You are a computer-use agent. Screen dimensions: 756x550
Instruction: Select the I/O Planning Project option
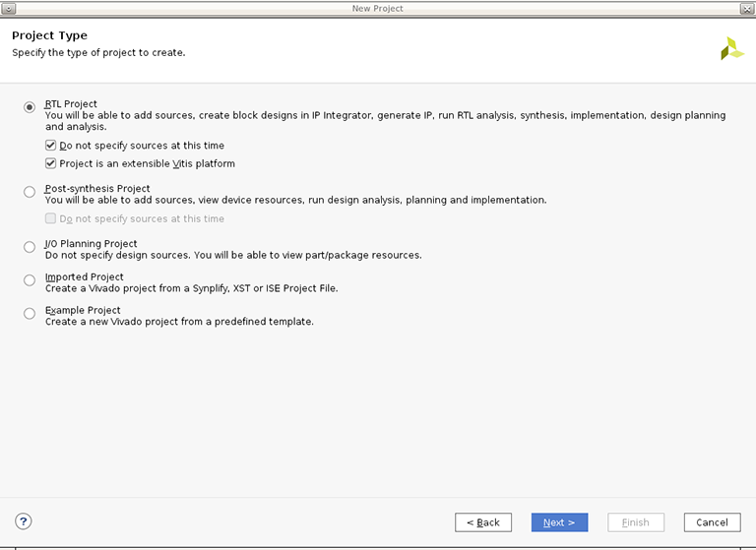pos(30,247)
